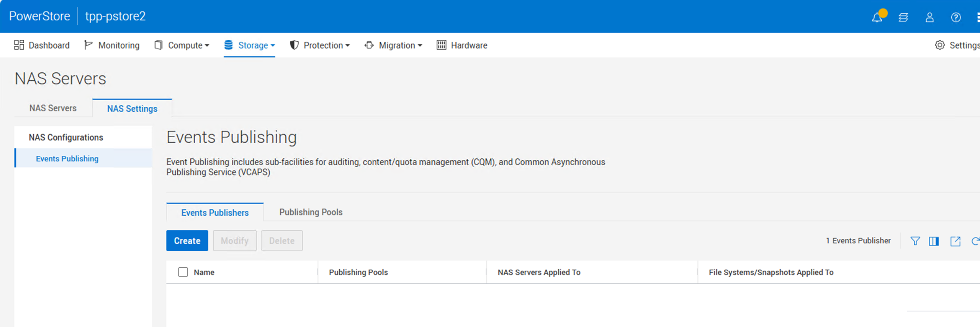The height and width of the screenshot is (327, 980).
Task: Click the Hardware chassis icon
Action: (441, 45)
